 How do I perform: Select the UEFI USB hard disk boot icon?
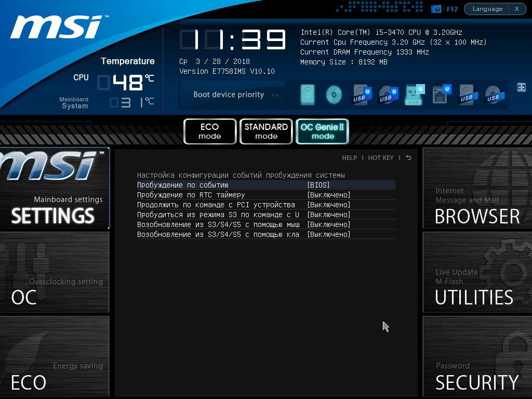pos(362,95)
